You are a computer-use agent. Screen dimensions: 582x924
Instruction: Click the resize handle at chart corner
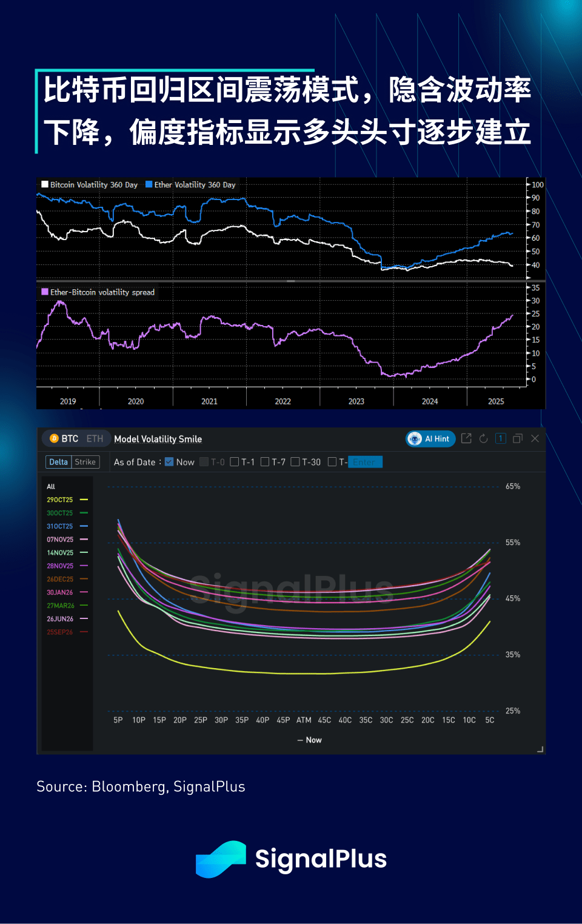coord(540,749)
